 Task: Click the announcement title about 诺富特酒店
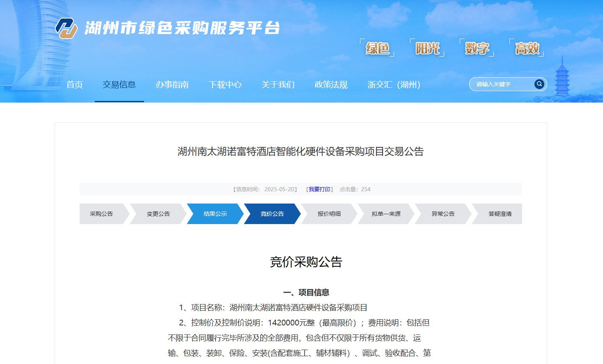300,151
